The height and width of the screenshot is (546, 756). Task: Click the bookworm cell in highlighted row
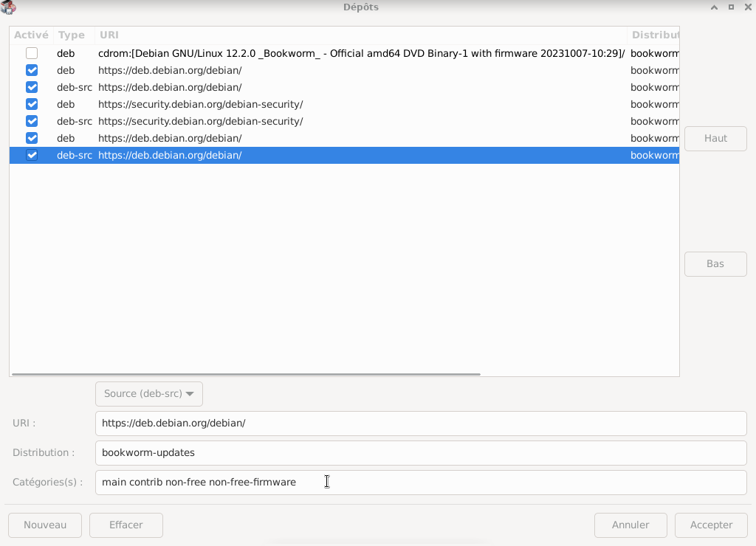tap(655, 155)
